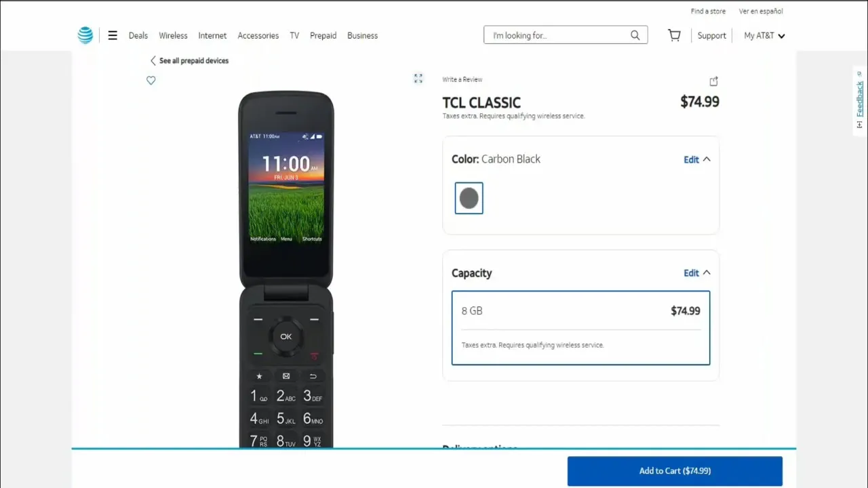Collapse the Color section with Edit
The width and height of the screenshot is (868, 488).
(x=697, y=159)
